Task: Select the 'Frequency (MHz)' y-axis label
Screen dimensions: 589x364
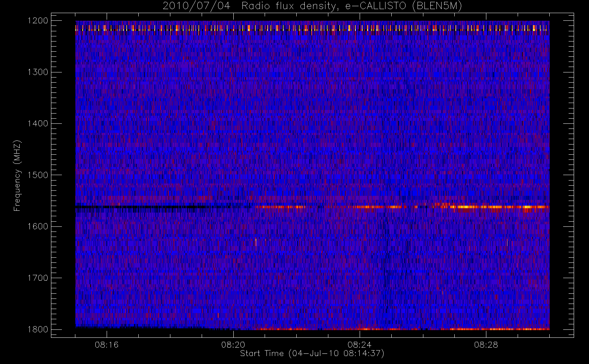Action: click(17, 175)
